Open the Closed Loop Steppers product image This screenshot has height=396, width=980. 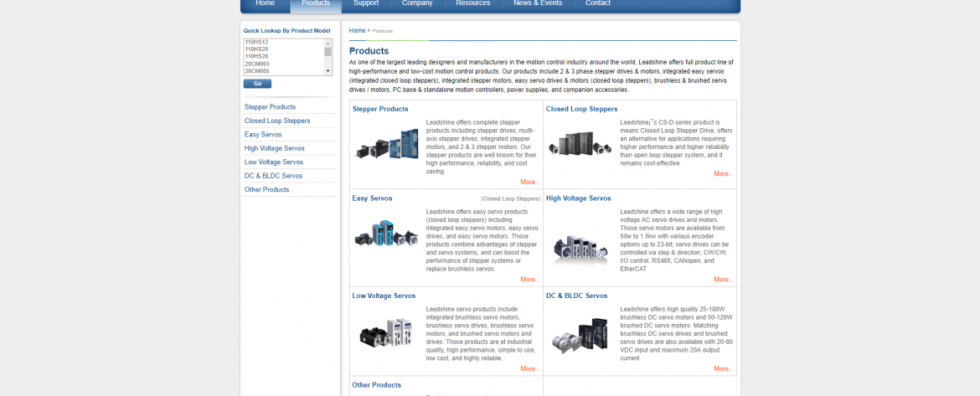coord(579,144)
